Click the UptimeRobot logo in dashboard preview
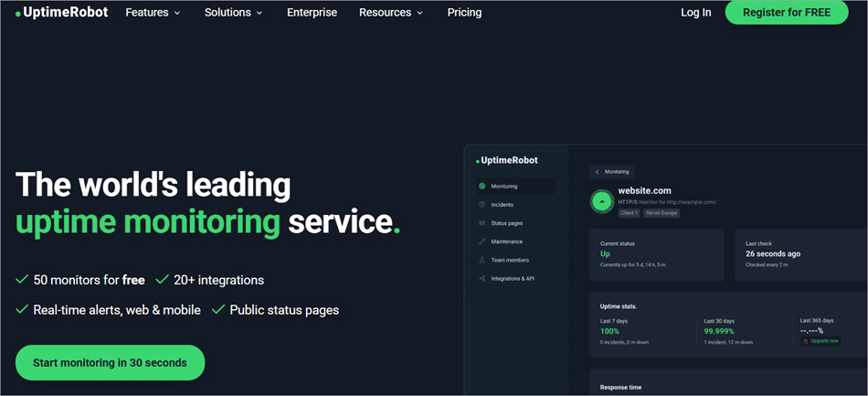 pos(506,161)
